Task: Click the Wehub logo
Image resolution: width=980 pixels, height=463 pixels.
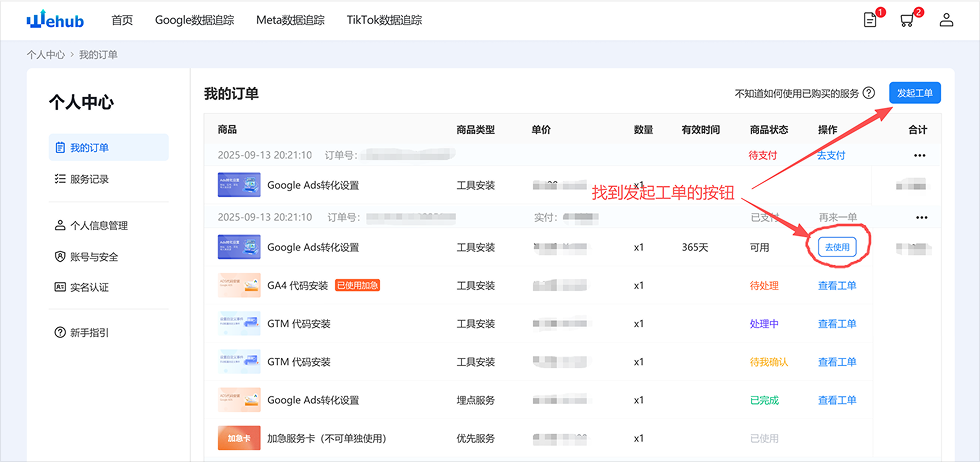Action: [58, 20]
